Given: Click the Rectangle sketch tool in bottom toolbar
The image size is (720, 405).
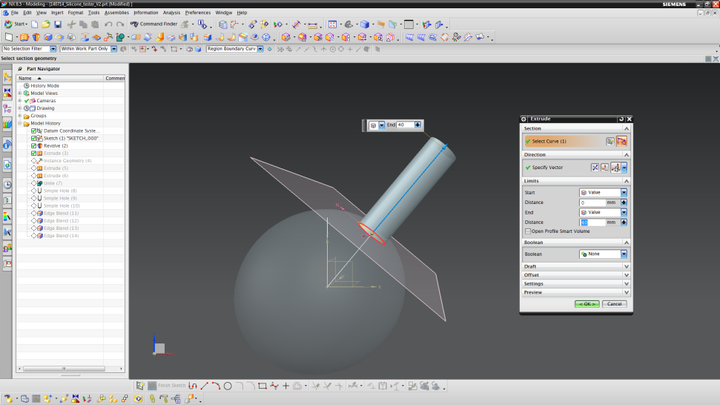Looking at the screenshot, I should click(262, 386).
